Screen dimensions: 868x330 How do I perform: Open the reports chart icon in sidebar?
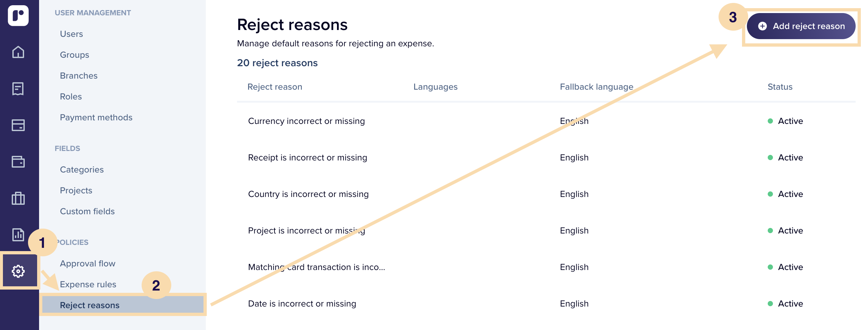pyautogui.click(x=18, y=234)
